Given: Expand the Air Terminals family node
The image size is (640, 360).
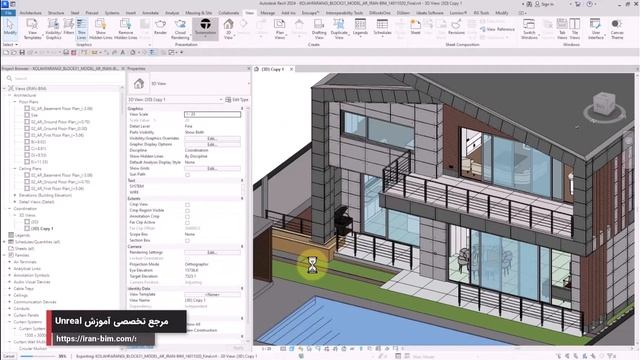Looking at the screenshot, I should (10, 262).
